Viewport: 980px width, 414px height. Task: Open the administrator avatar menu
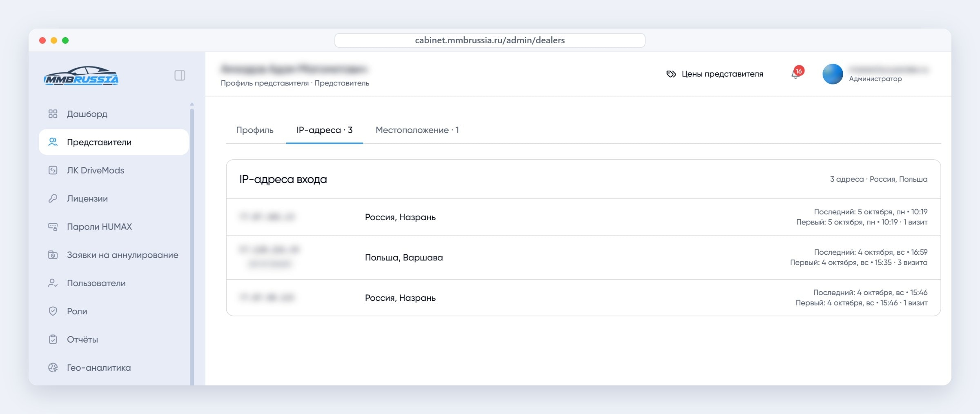click(x=833, y=74)
